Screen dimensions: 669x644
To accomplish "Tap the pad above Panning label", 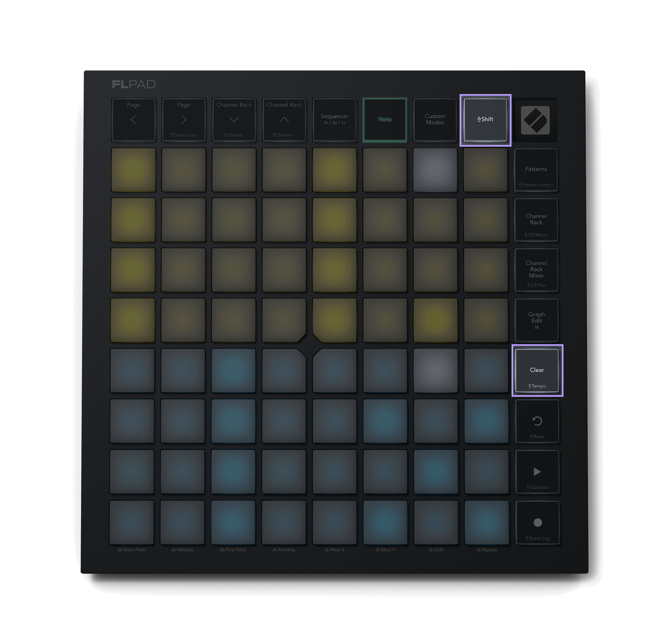I will point(284,522).
